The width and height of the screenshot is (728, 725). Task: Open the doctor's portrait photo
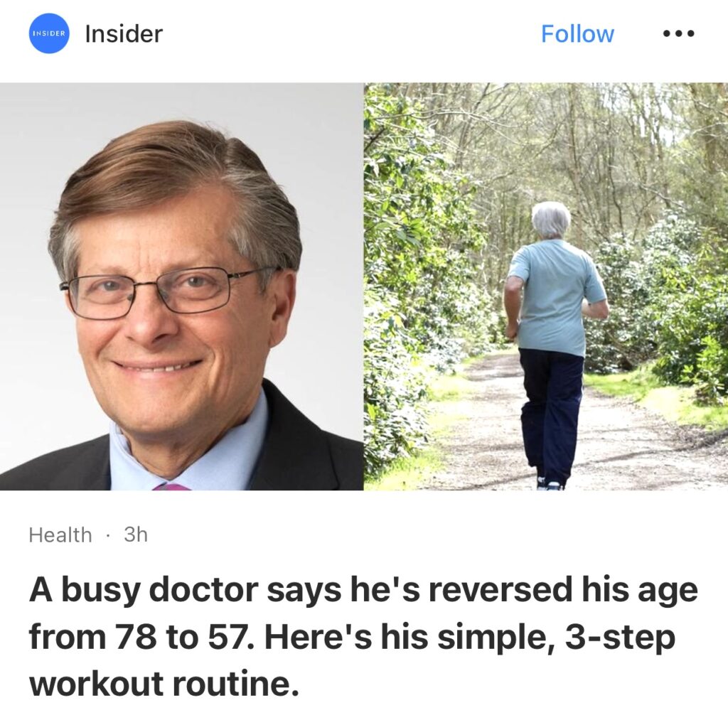[x=181, y=286]
